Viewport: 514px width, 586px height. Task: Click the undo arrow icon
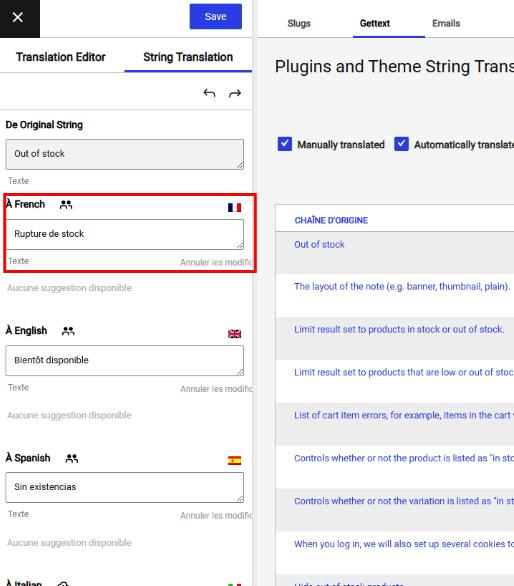pyautogui.click(x=209, y=93)
